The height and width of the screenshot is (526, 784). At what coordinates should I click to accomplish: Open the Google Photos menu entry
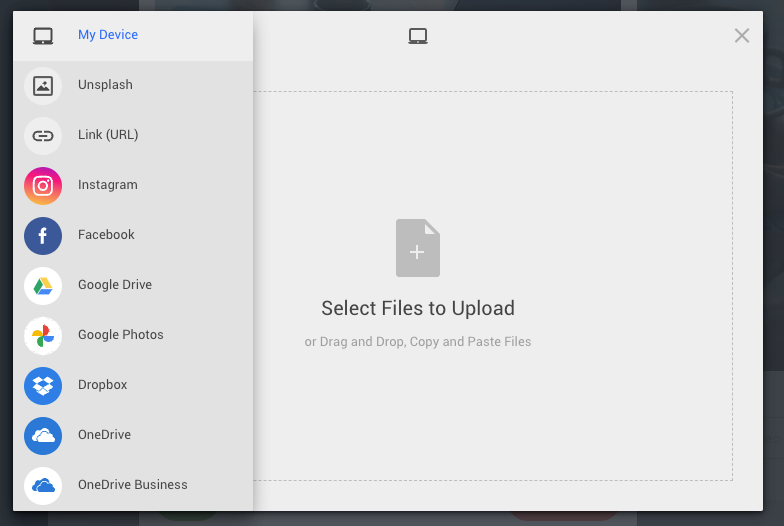coord(120,335)
